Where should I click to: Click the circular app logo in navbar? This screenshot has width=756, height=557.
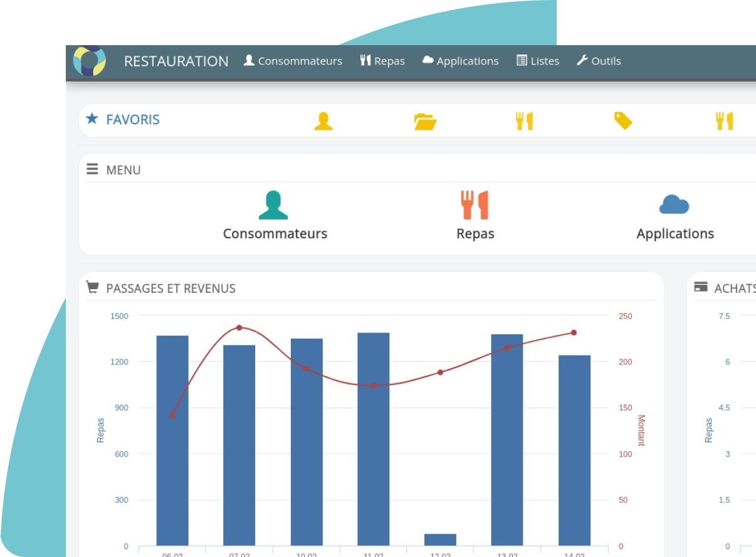point(89,61)
